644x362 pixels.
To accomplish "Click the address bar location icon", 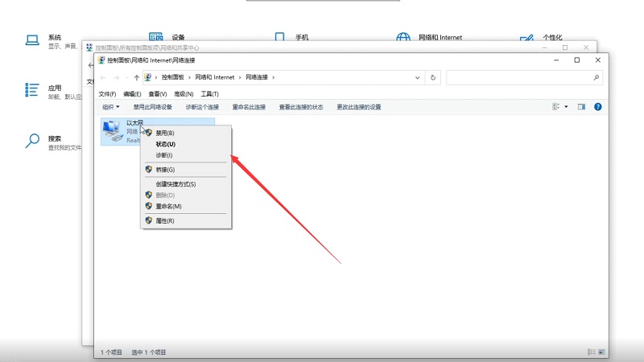I will tap(148, 77).
